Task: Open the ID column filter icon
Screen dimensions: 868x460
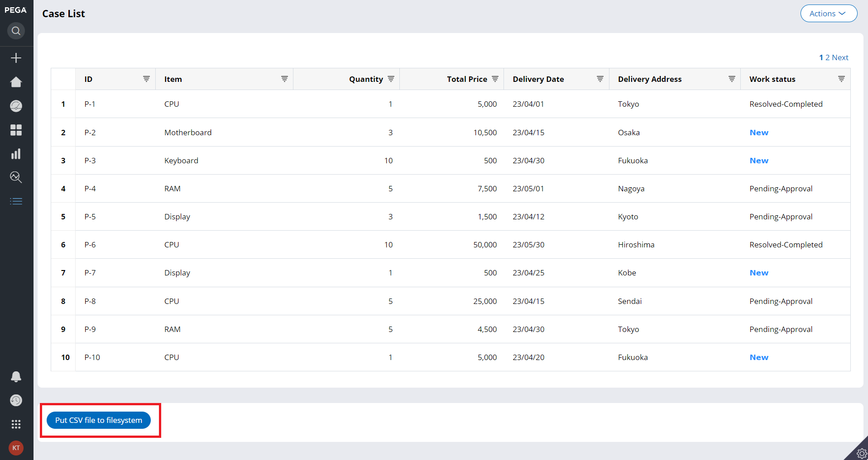Action: (x=146, y=79)
